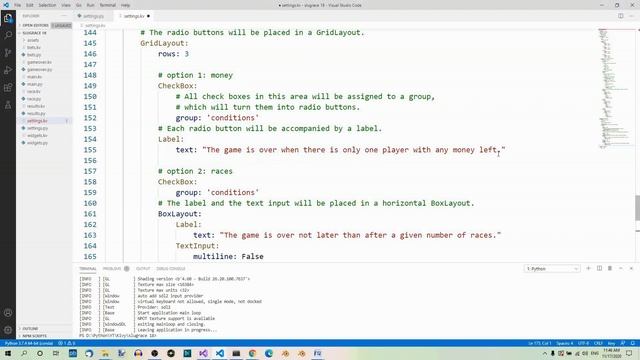The image size is (640, 360).
Task: Open Task View on the taskbar
Action: pyautogui.click(x=56, y=353)
